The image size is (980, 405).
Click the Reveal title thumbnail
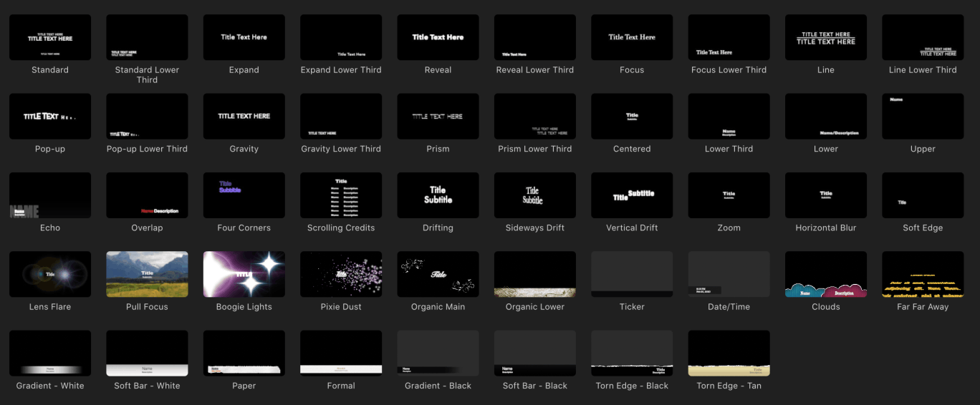click(x=438, y=37)
